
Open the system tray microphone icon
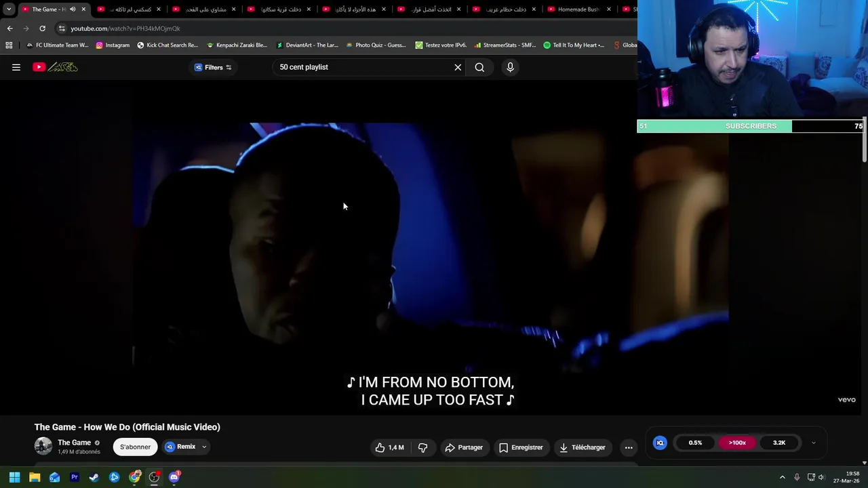797,477
